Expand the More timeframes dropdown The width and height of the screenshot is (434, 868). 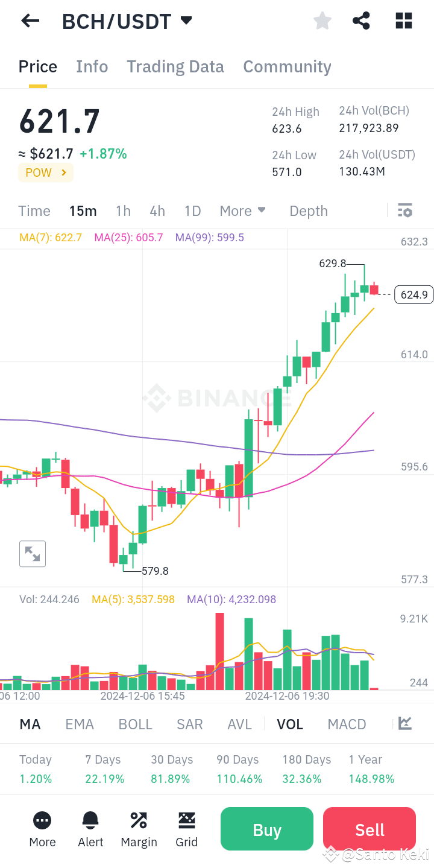(242, 211)
